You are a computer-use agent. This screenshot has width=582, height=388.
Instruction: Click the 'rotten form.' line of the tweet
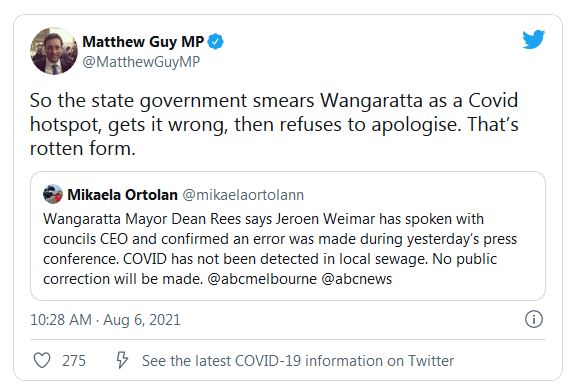82,148
